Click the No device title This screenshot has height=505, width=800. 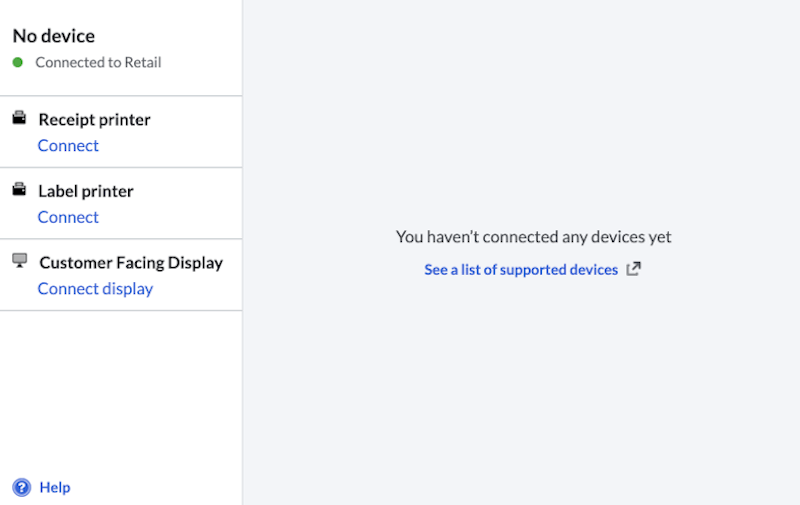[x=54, y=36]
